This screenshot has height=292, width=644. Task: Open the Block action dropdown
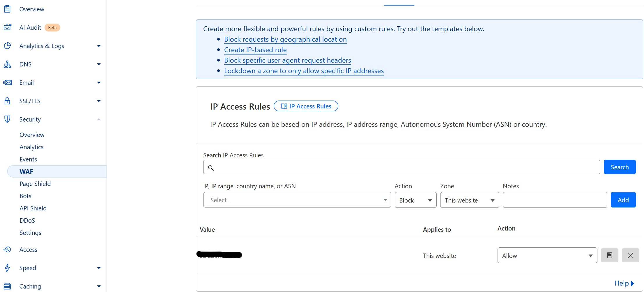[415, 200]
